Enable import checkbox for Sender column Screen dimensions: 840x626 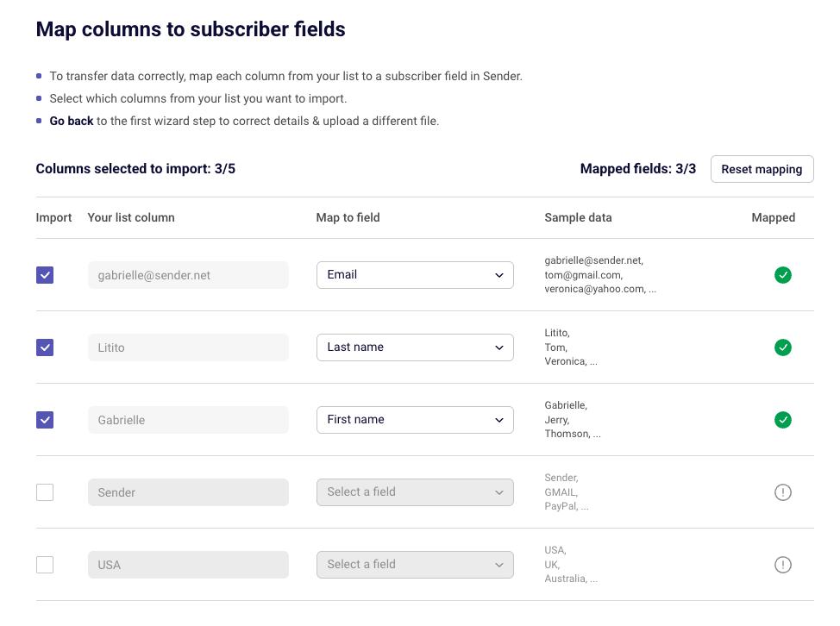pos(45,492)
